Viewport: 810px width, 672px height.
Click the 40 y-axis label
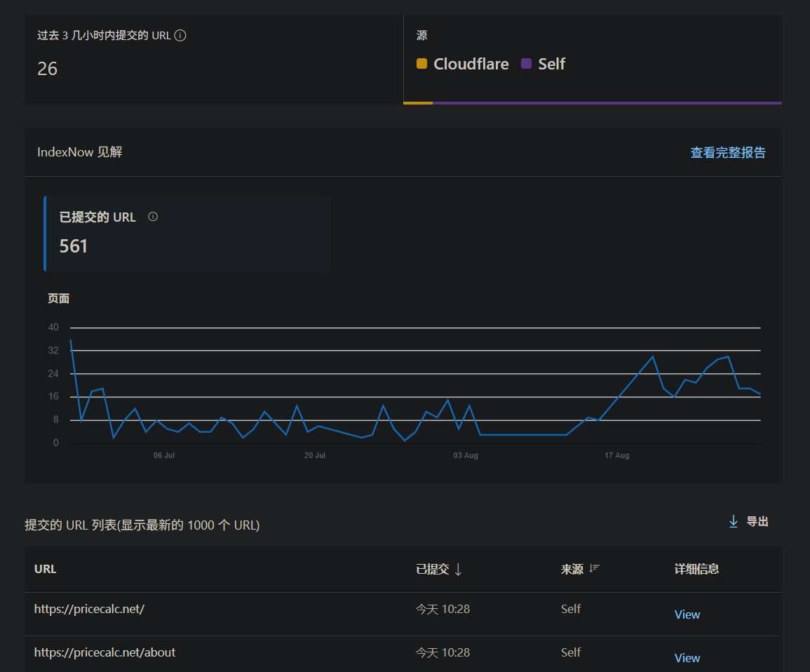tap(53, 328)
